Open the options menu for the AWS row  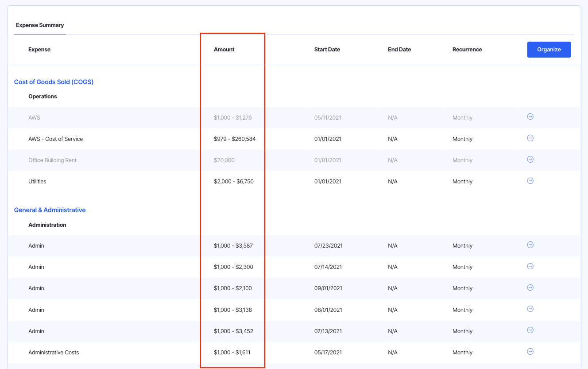pos(530,117)
